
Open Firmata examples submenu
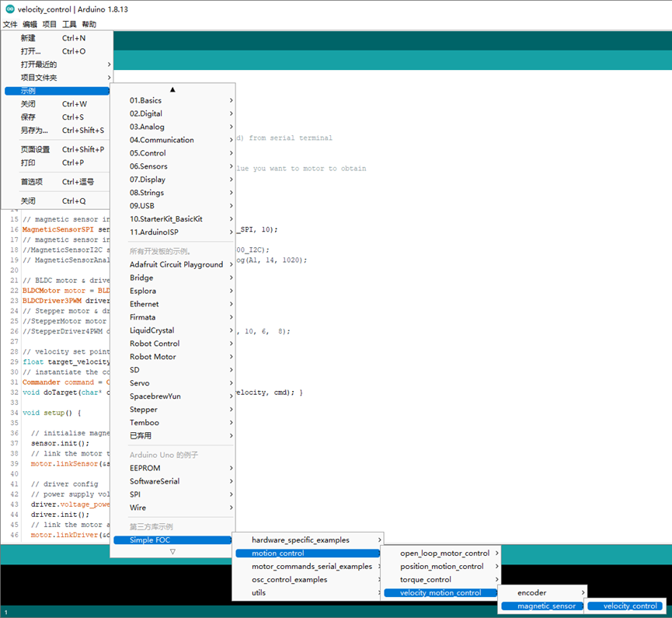coord(173,317)
